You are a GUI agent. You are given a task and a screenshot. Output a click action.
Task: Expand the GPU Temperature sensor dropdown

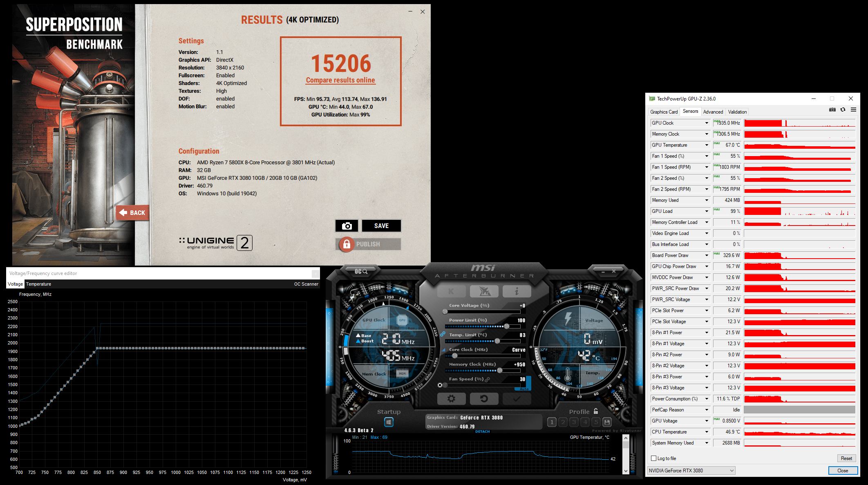[x=706, y=145]
